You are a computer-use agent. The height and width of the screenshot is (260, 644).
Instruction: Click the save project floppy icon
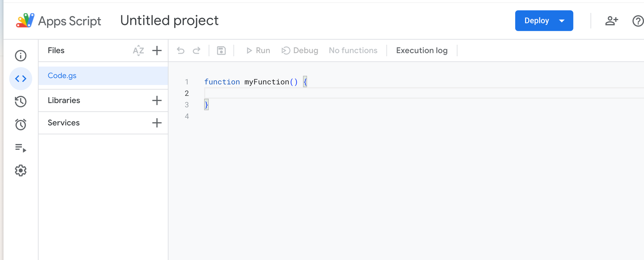(x=221, y=50)
